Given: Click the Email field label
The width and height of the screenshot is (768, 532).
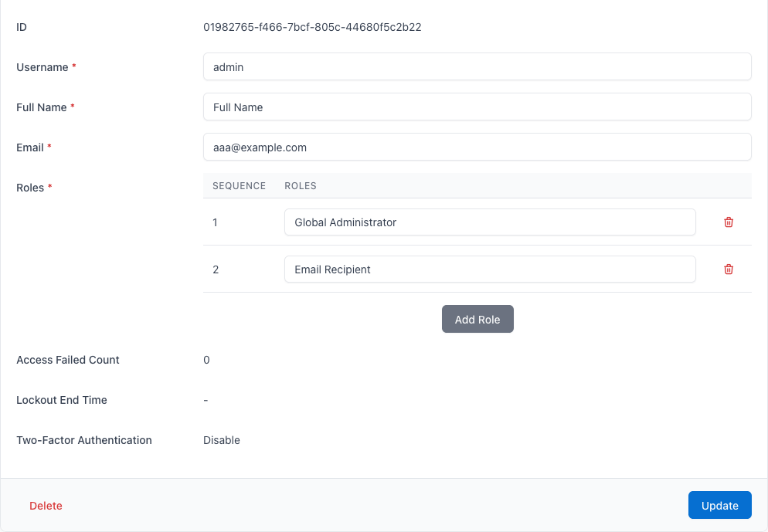Looking at the screenshot, I should [x=27, y=147].
